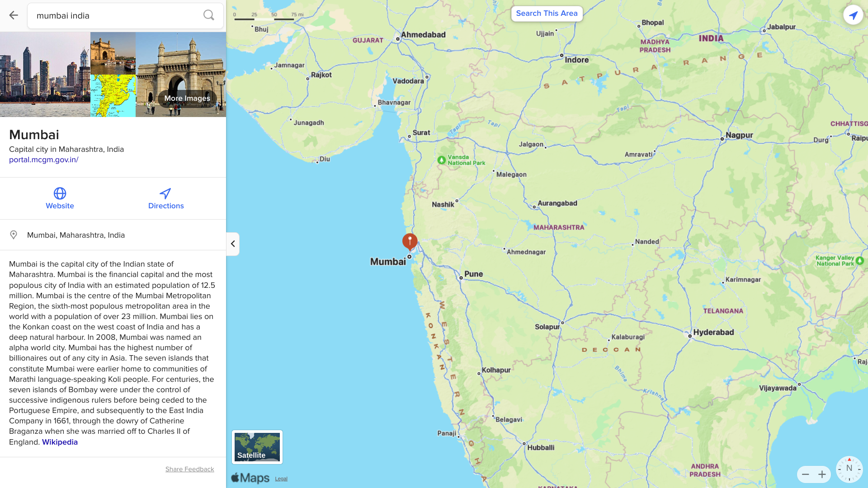The width and height of the screenshot is (868, 488).
Task: Click the Directions arrow icon
Action: (165, 193)
